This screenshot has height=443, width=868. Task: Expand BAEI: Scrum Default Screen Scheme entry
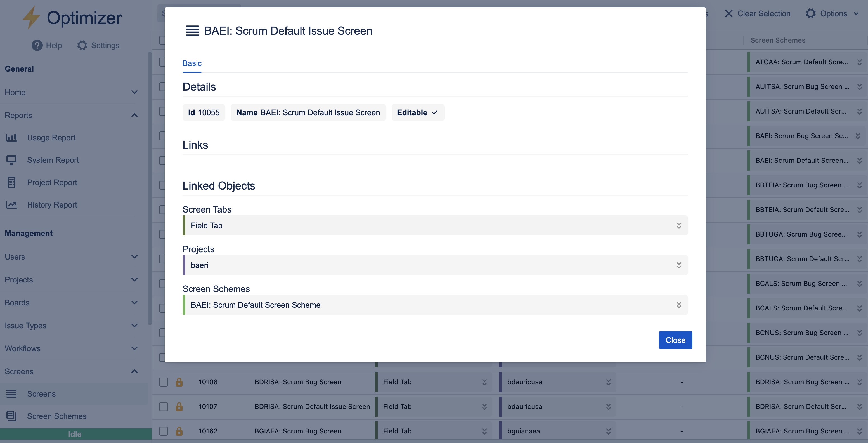point(679,305)
